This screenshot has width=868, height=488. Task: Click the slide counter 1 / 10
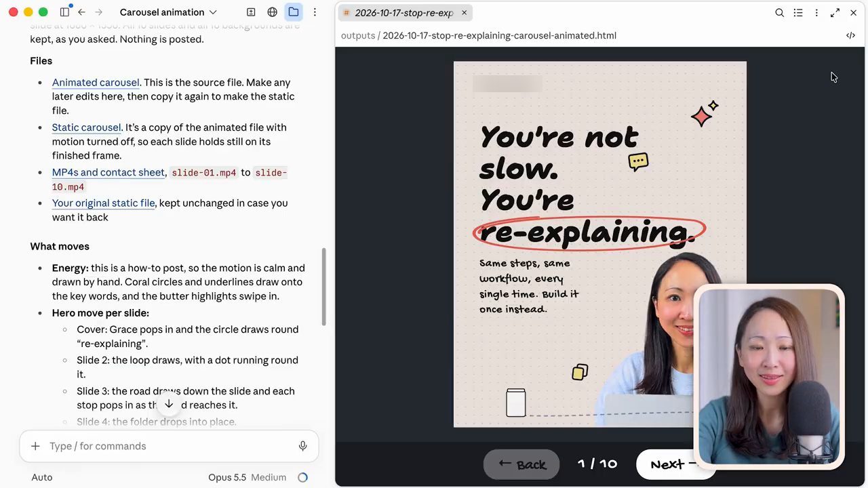597,464
